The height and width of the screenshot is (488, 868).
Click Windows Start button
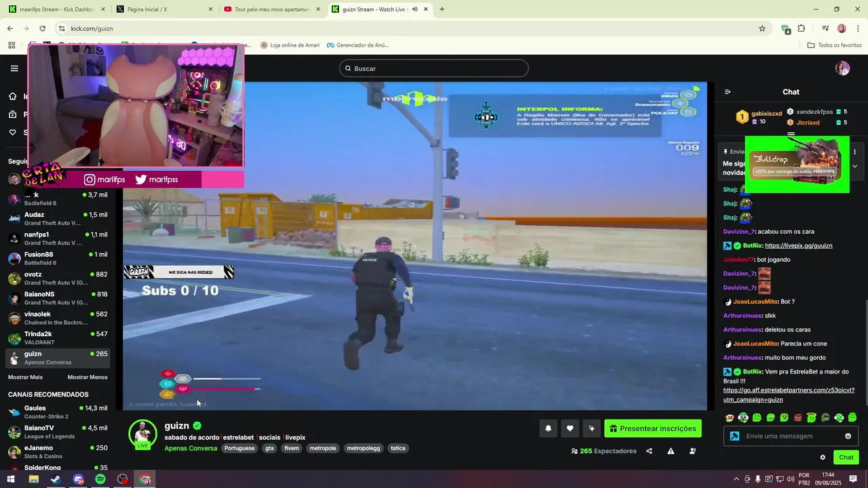click(11, 479)
